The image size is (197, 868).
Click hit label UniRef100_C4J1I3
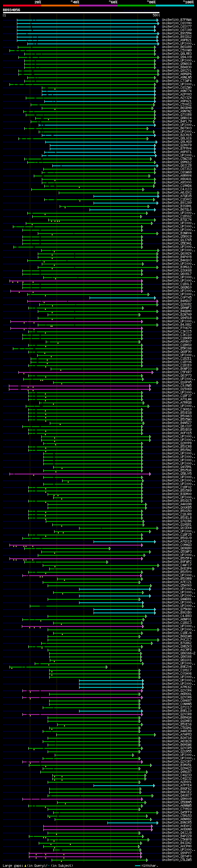(x=177, y=189)
